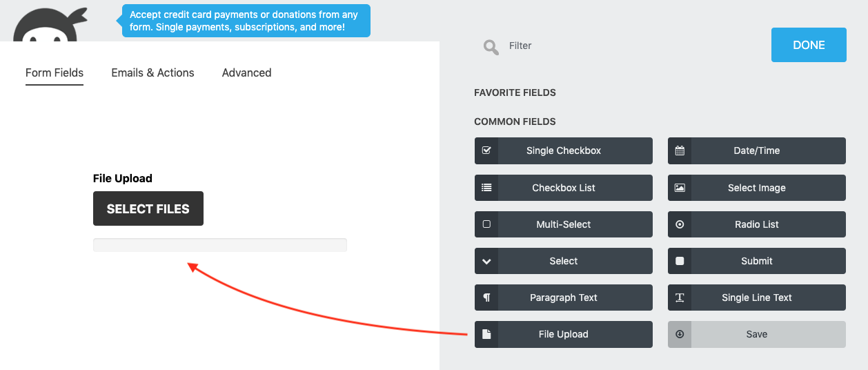Click the SELECT FILES button
The height and width of the screenshot is (370, 868).
click(148, 208)
